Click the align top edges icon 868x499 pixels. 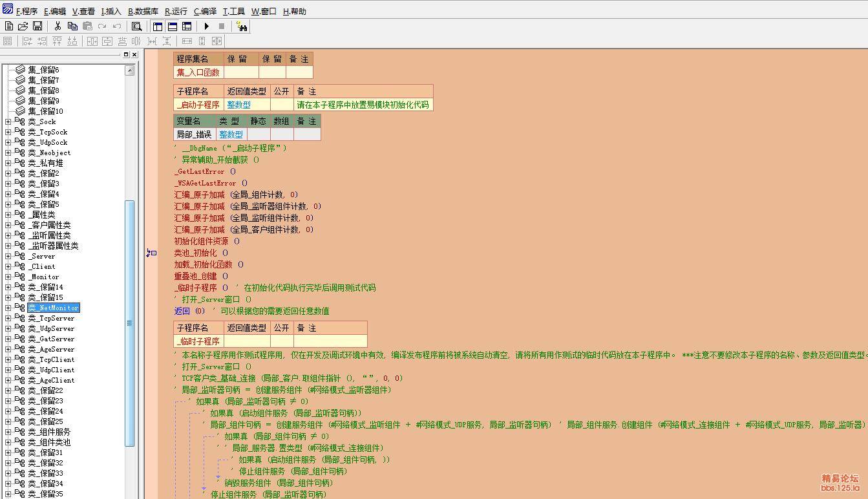[57, 41]
